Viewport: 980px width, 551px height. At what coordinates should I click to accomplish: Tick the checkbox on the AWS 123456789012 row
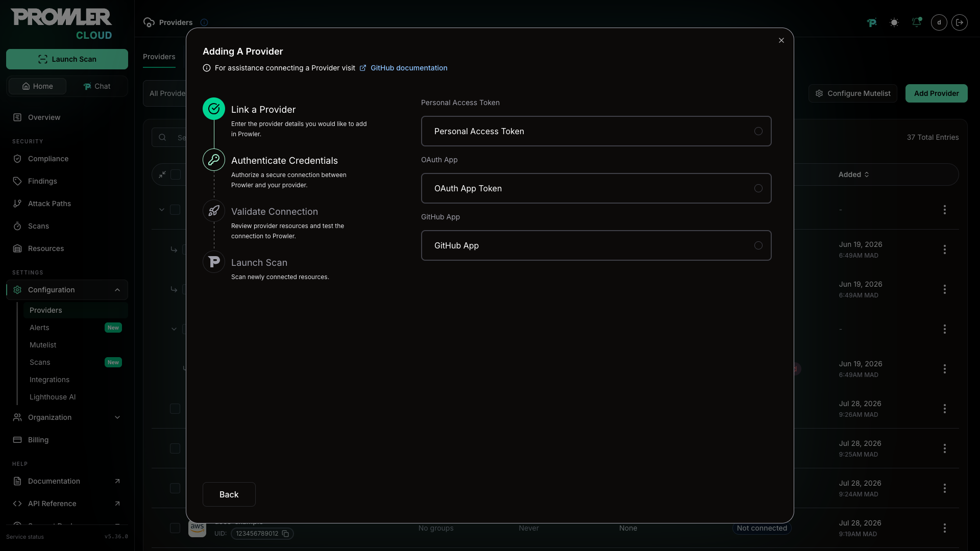(175, 528)
